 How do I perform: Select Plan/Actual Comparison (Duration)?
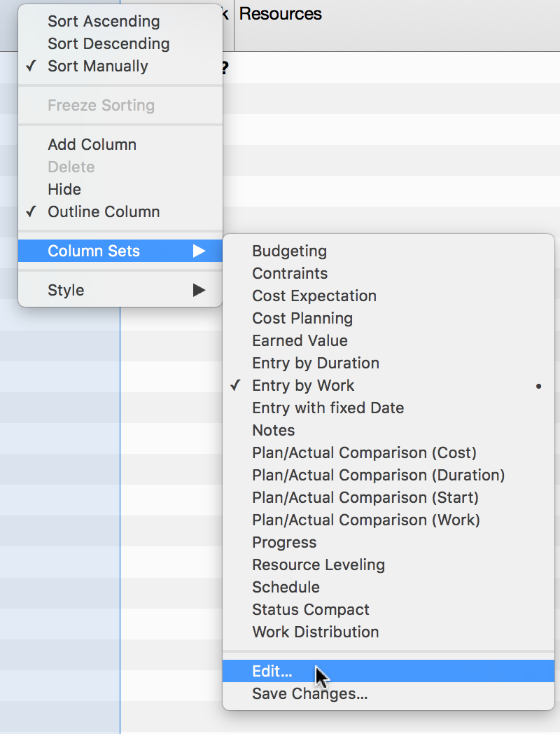[388, 476]
